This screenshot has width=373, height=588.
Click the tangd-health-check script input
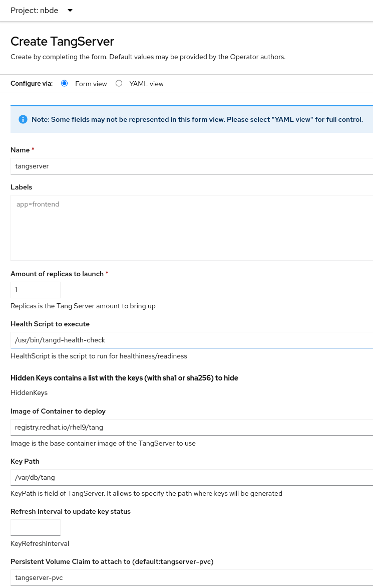(190, 340)
